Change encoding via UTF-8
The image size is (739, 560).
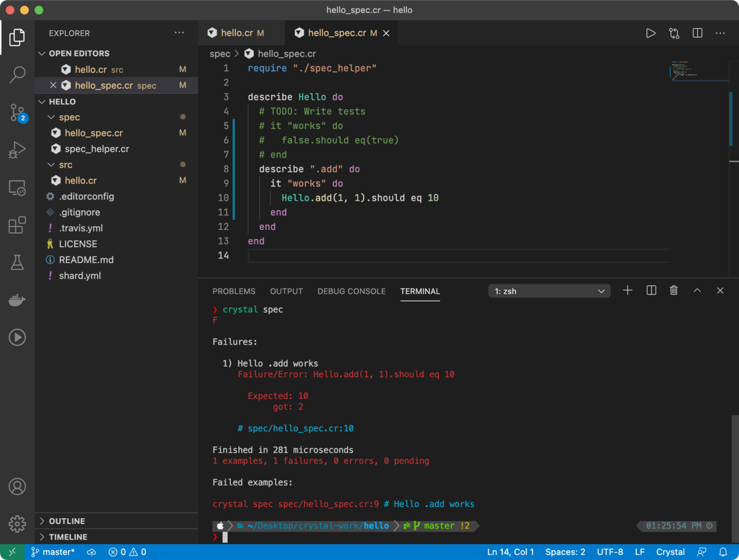tap(610, 552)
